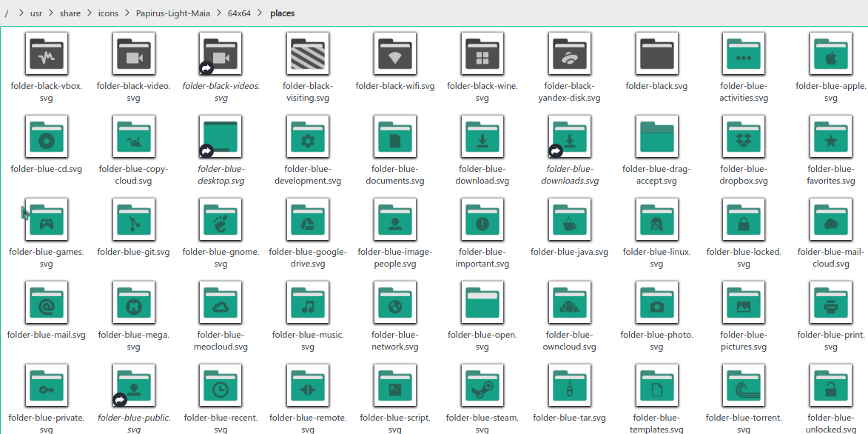Select folder-blue-games.svg

pyautogui.click(x=46, y=219)
